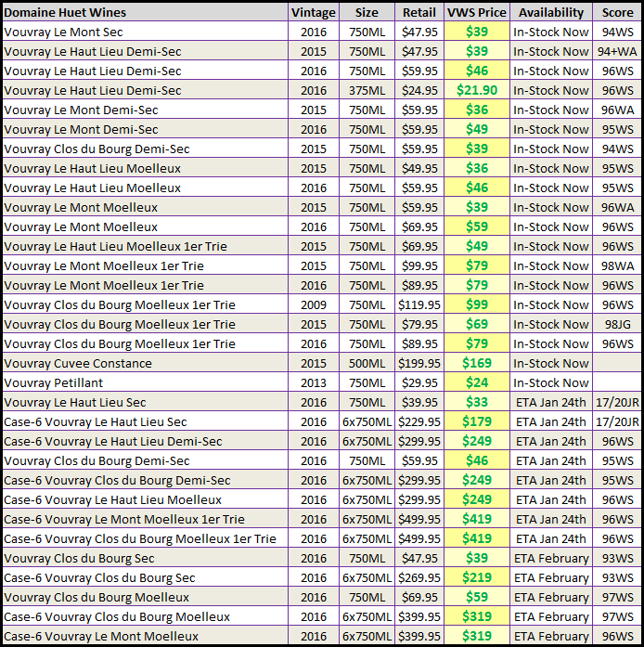Select the $24.95 retail price cell
The width and height of the screenshot is (644, 647).
[x=419, y=90]
